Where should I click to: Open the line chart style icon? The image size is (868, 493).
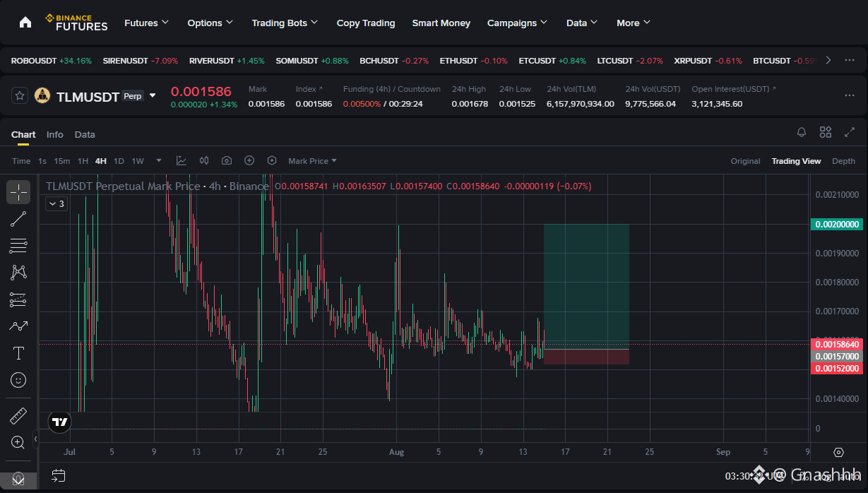pyautogui.click(x=182, y=160)
